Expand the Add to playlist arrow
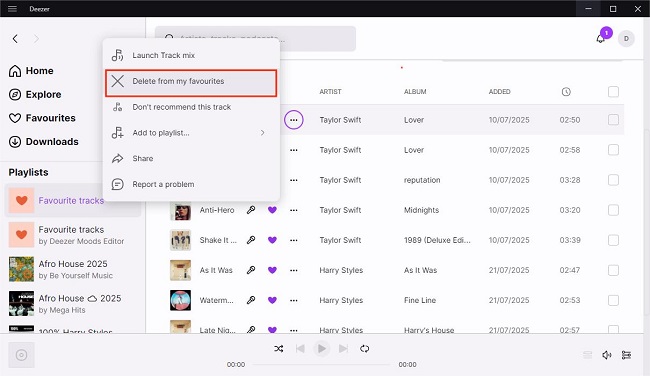 coord(262,133)
